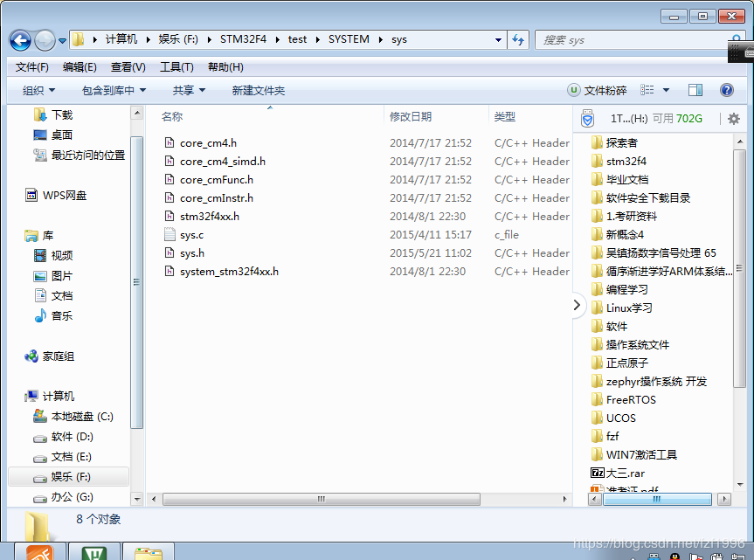Click the 文件粉碎 button
Screen dimensions: 754x560
(598, 90)
